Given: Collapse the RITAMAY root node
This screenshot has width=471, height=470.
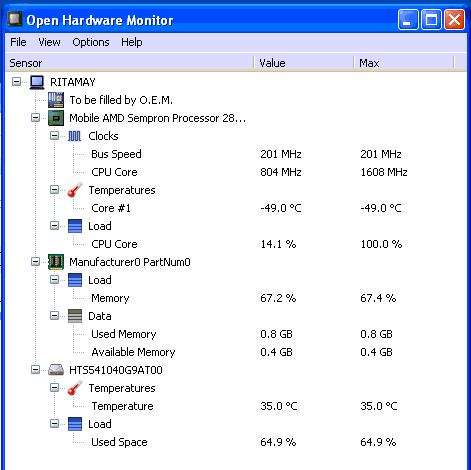Looking at the screenshot, I should point(16,82).
